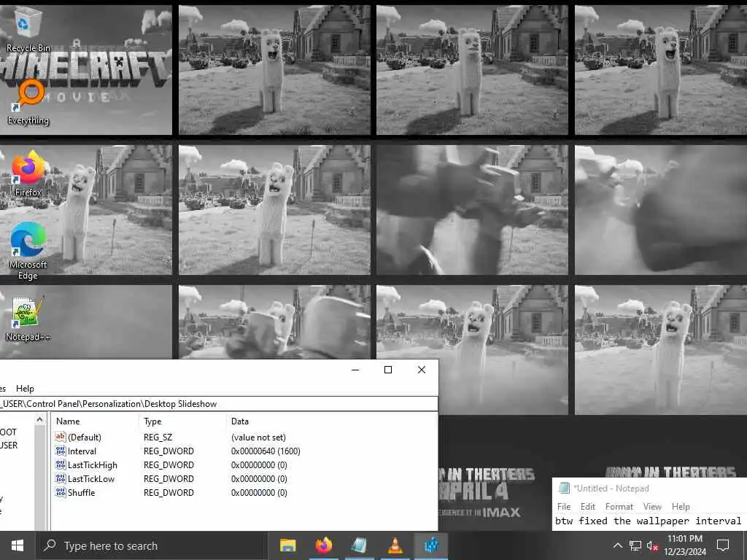Select the Interval value name
The image size is (747, 560).
click(82, 451)
